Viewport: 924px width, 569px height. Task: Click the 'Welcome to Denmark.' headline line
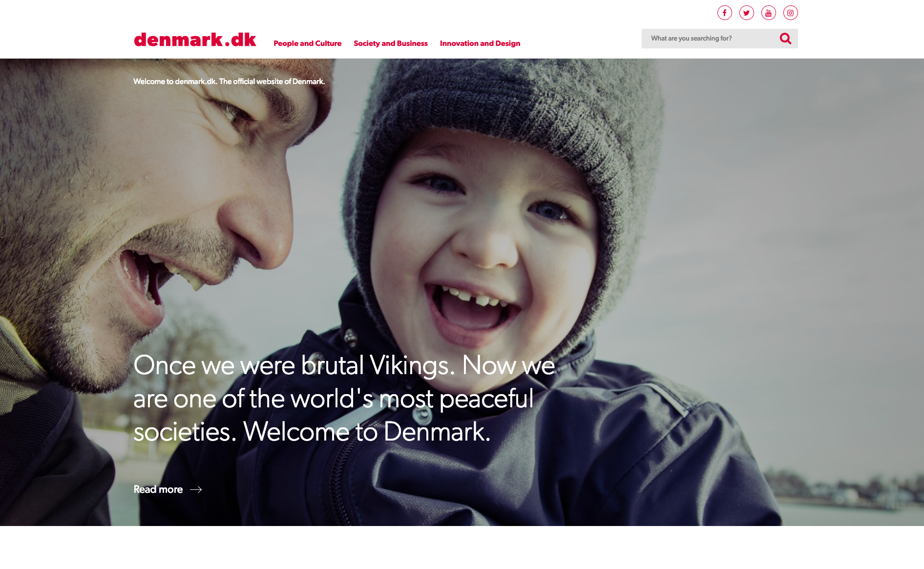(x=367, y=432)
